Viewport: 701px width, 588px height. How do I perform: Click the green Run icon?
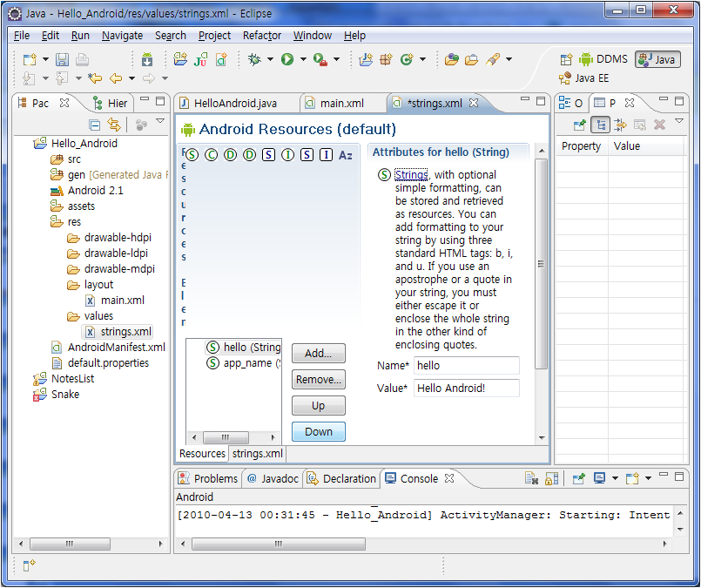(287, 59)
